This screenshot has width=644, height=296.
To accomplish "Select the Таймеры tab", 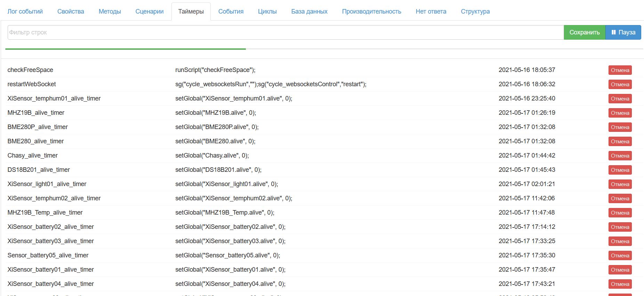I will [x=191, y=11].
